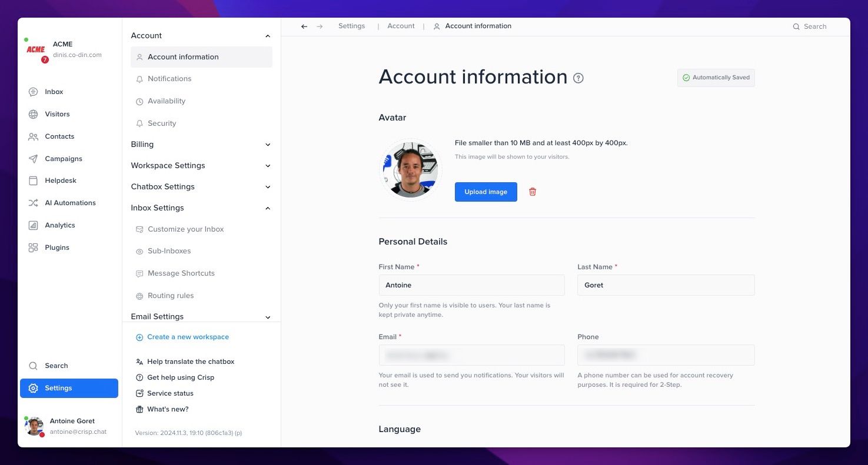This screenshot has height=465, width=868.
Task: Open Security settings page
Action: point(162,123)
